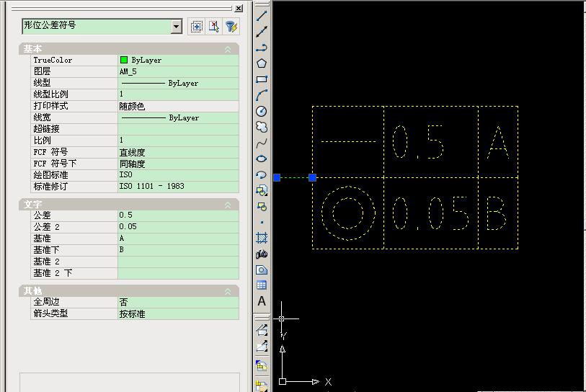Select the Construction Line tool
The image size is (586, 392).
point(262,32)
